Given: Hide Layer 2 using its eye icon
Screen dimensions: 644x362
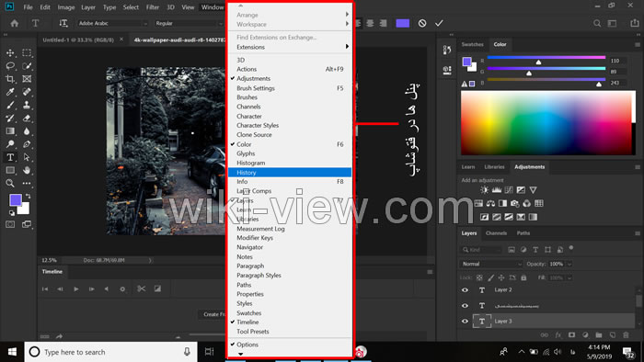Looking at the screenshot, I should point(465,289).
